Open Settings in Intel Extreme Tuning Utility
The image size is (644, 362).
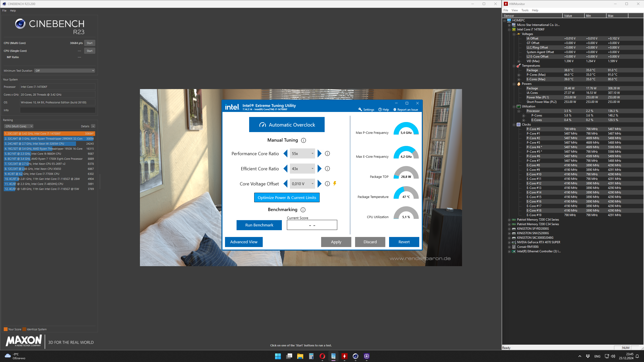[x=366, y=109]
